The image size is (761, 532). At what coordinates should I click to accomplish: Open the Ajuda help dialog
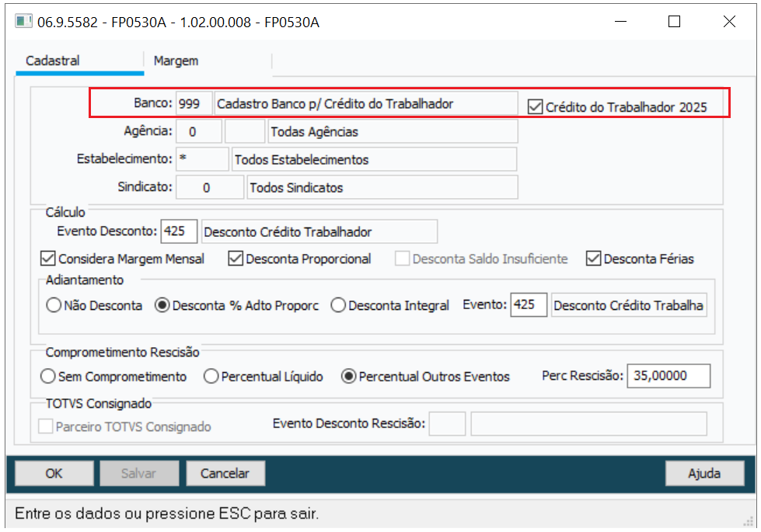(x=704, y=473)
